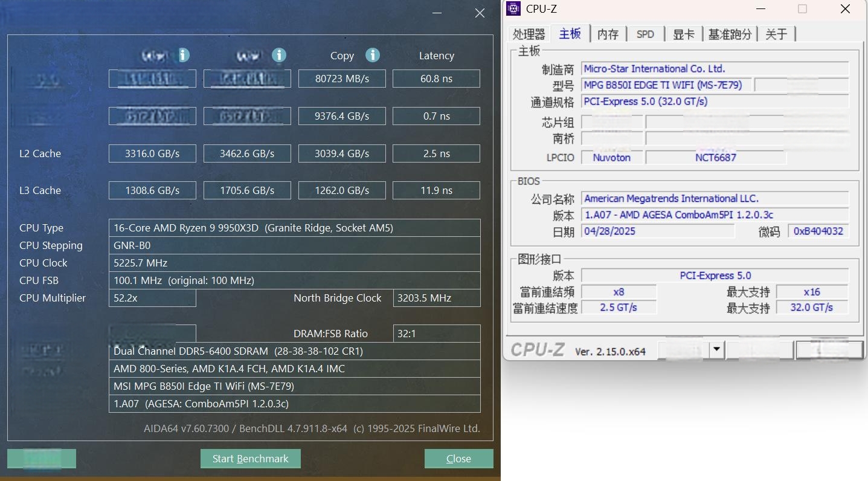Click L2 Cache latency 2.5 ns

[x=436, y=153]
